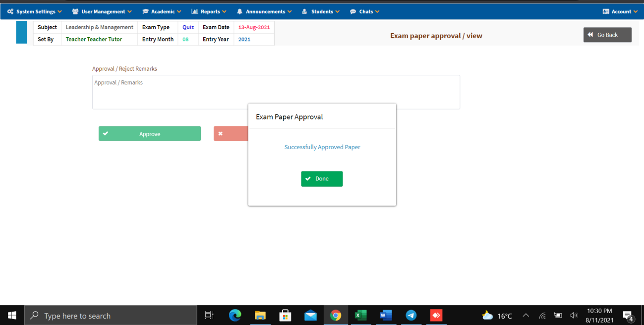Expand the Students dropdown
This screenshot has width=644, height=325.
tap(320, 11)
